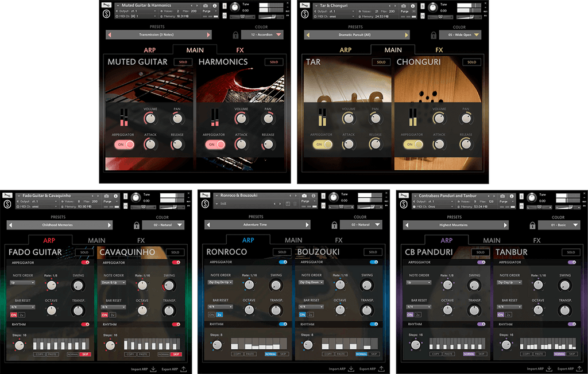
Task: Click the Fado Guitar rhythm step sequencer bars
Action: point(61,344)
